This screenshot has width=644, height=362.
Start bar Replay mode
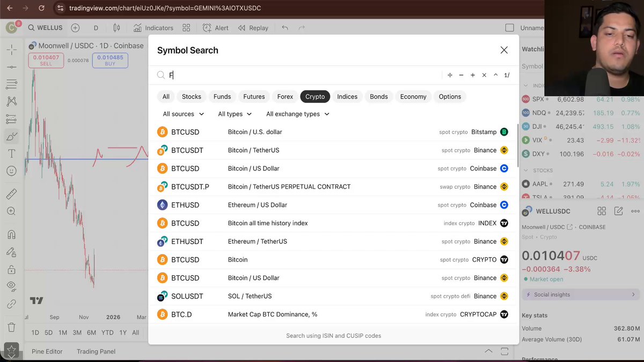(253, 28)
